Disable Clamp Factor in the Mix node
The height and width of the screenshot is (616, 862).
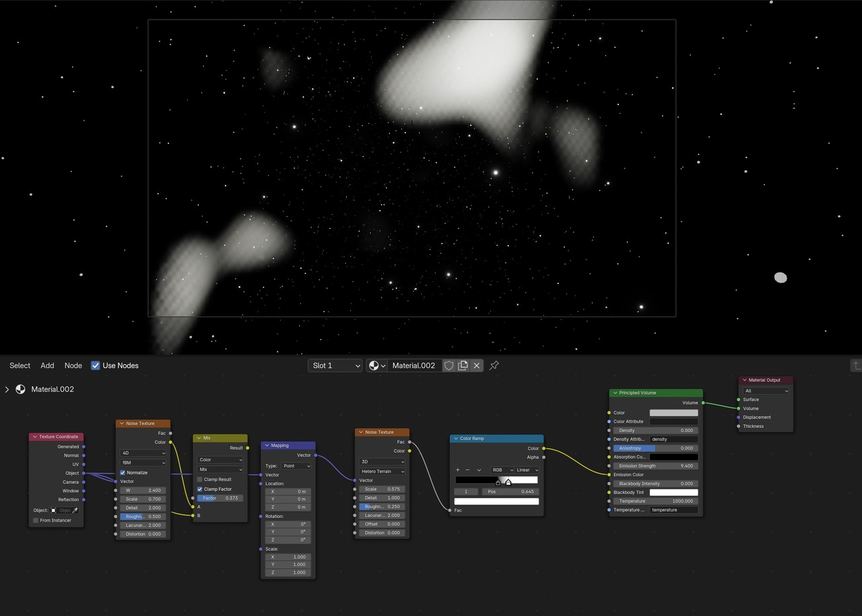click(x=199, y=489)
